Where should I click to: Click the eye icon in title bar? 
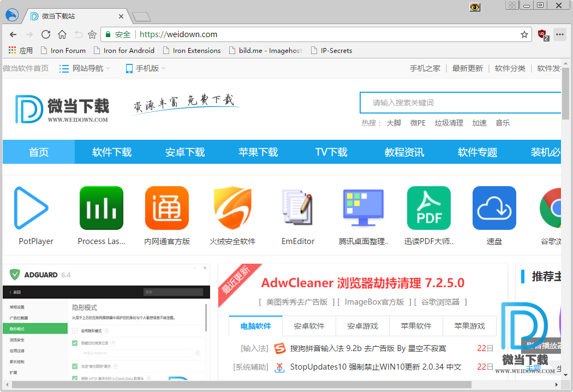click(475, 7)
